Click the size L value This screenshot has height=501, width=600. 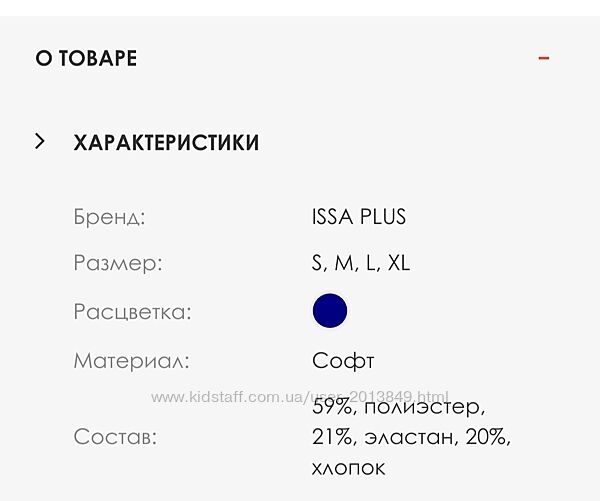[x=371, y=264]
